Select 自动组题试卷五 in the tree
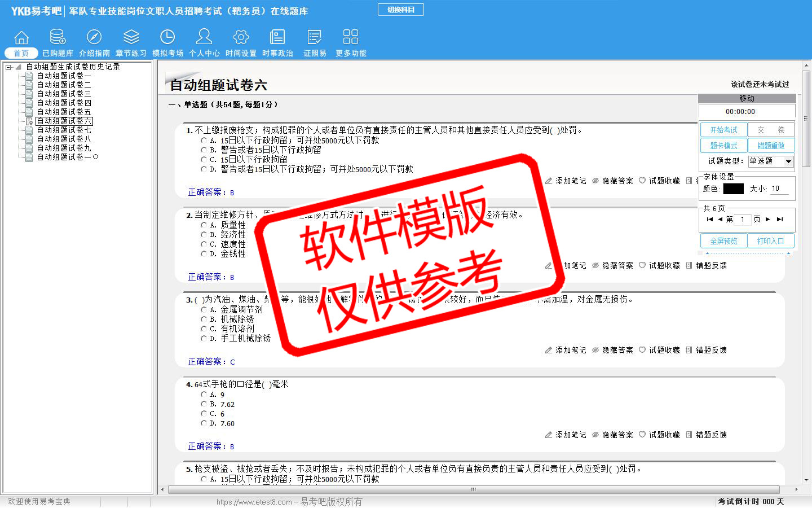Screen dimensions: 812x508 tap(64, 112)
